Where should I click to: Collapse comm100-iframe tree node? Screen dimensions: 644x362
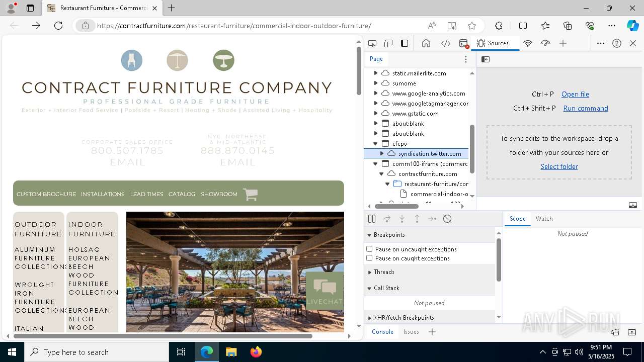(375, 163)
